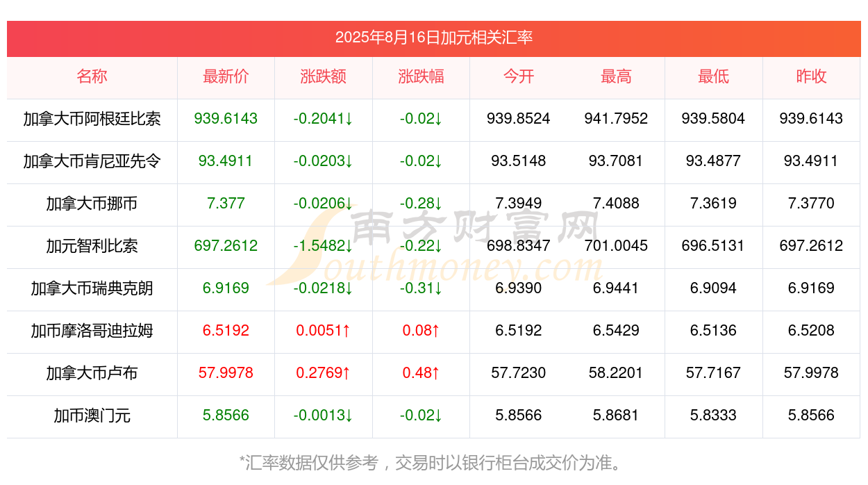Select the 最高 column header
The width and height of the screenshot is (868, 485).
pos(616,76)
